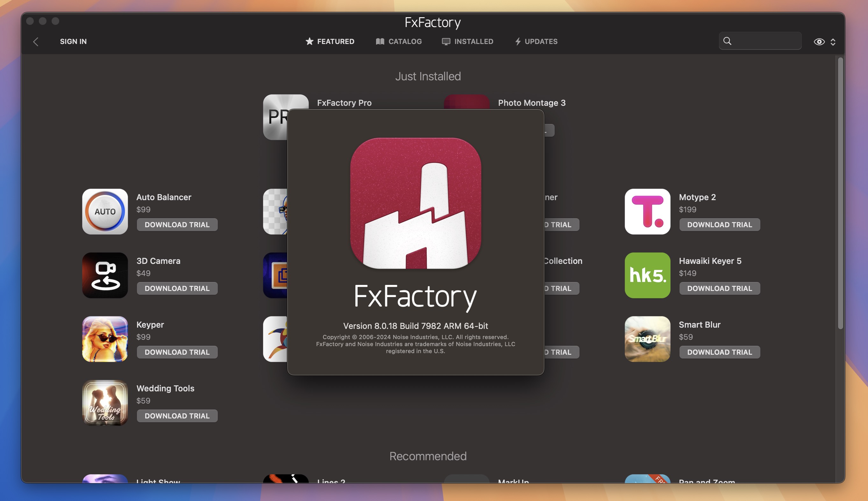Click the Wedding Tools product name
The height and width of the screenshot is (501, 868).
(x=165, y=388)
